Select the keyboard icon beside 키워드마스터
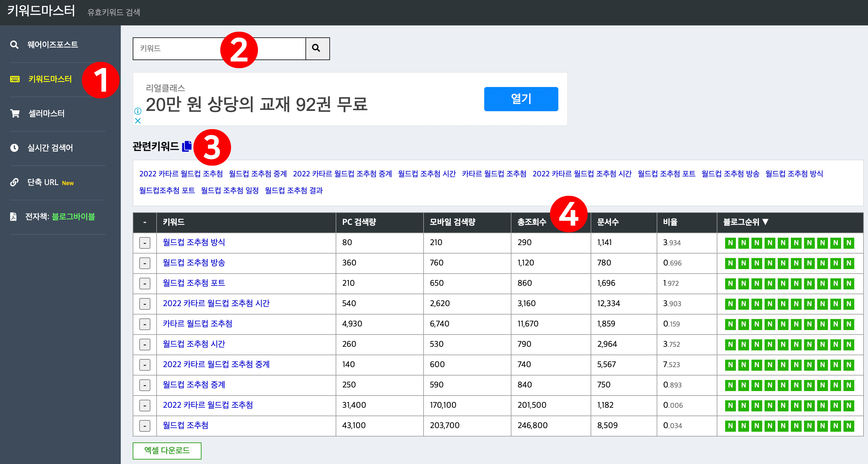The width and height of the screenshot is (868, 464). click(x=15, y=79)
